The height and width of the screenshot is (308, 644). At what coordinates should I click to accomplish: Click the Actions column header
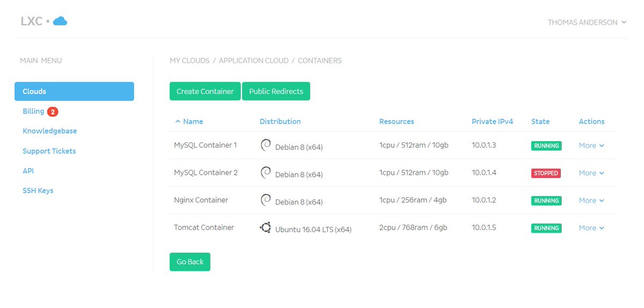pos(591,121)
